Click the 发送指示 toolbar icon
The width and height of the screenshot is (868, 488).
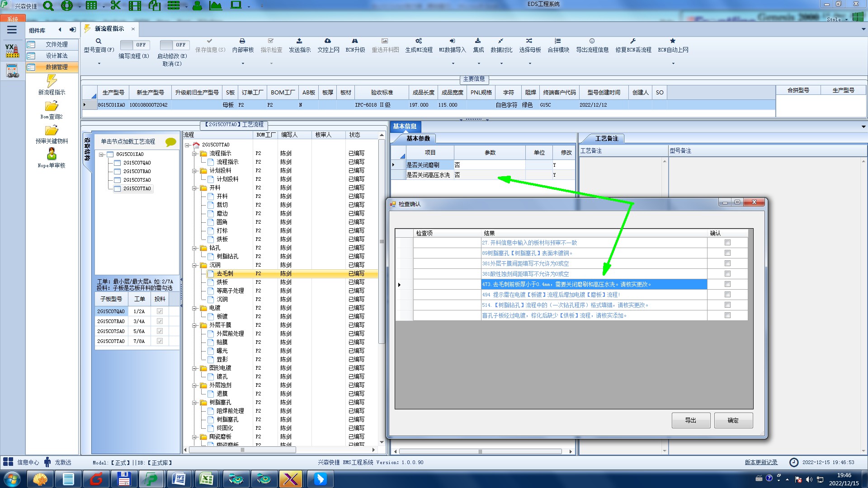coord(299,41)
